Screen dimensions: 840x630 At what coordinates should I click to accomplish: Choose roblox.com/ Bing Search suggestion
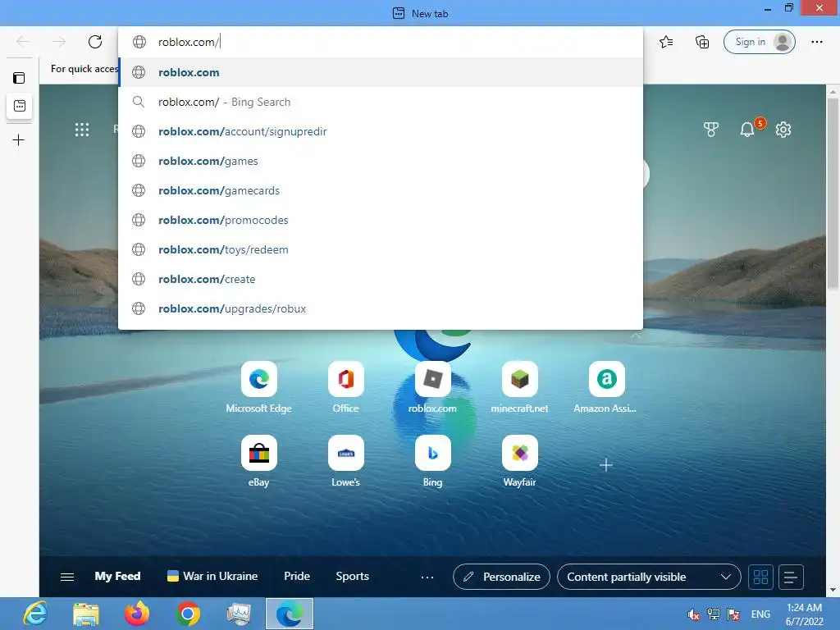click(381, 102)
